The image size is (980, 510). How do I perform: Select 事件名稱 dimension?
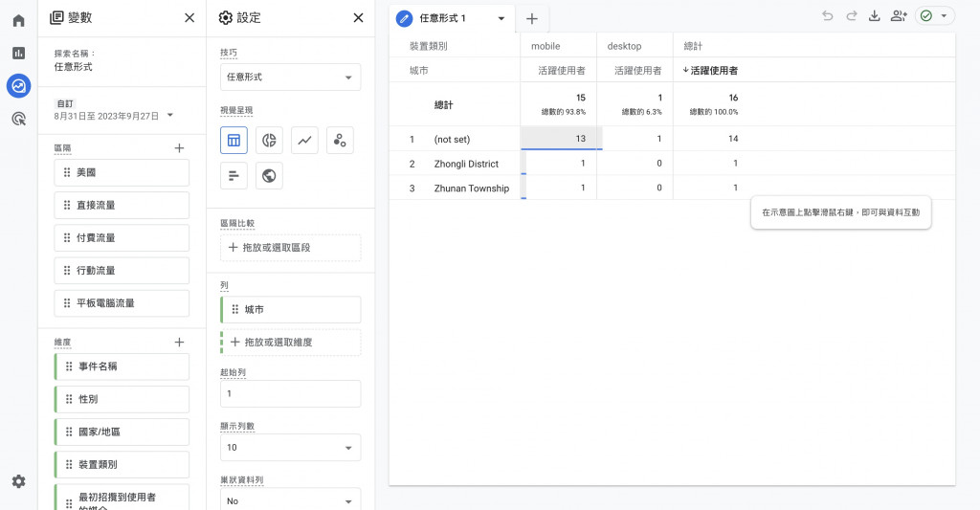[x=122, y=366]
